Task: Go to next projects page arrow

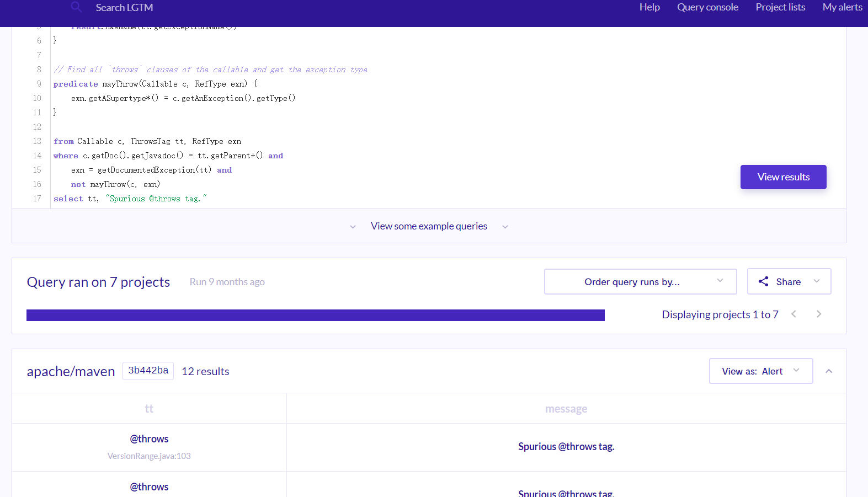Action: click(819, 314)
